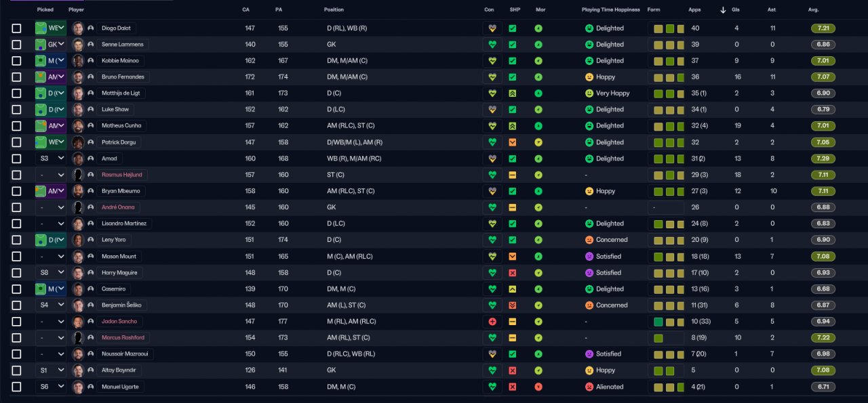Sort by the Playing Time Happiness column
Screen dimensions: 868x403
click(x=610, y=10)
